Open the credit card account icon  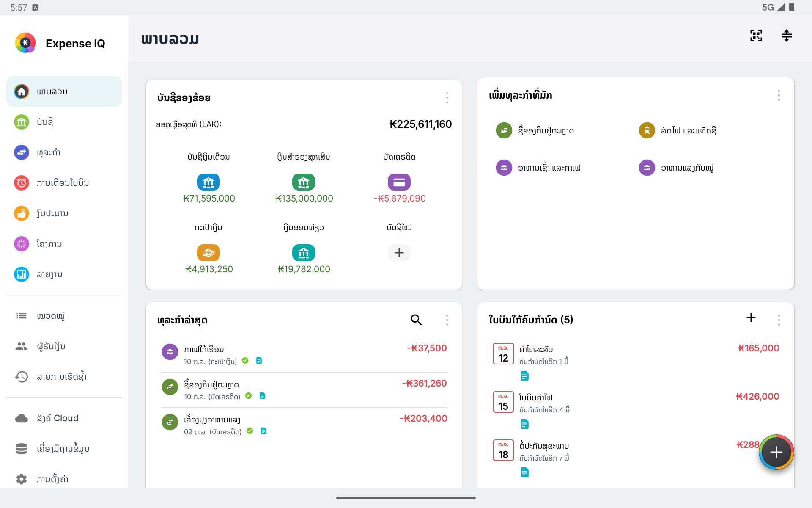[399, 182]
